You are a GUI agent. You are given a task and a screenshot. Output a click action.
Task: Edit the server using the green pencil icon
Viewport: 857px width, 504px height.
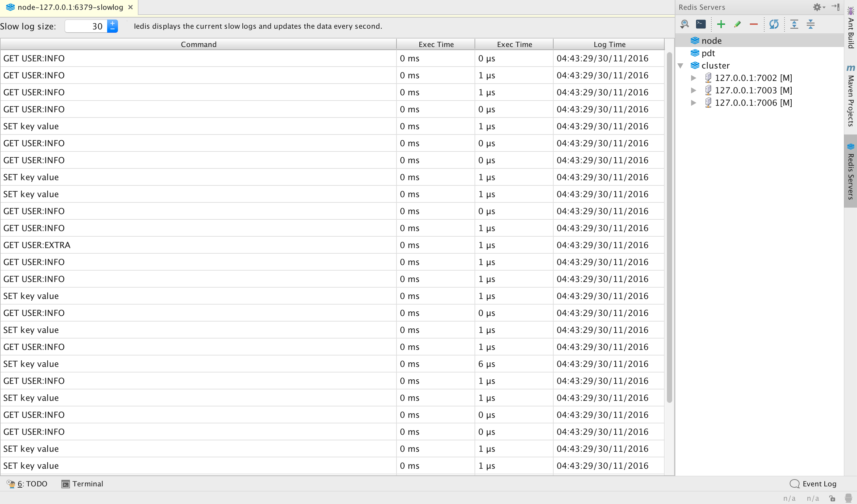[737, 24]
